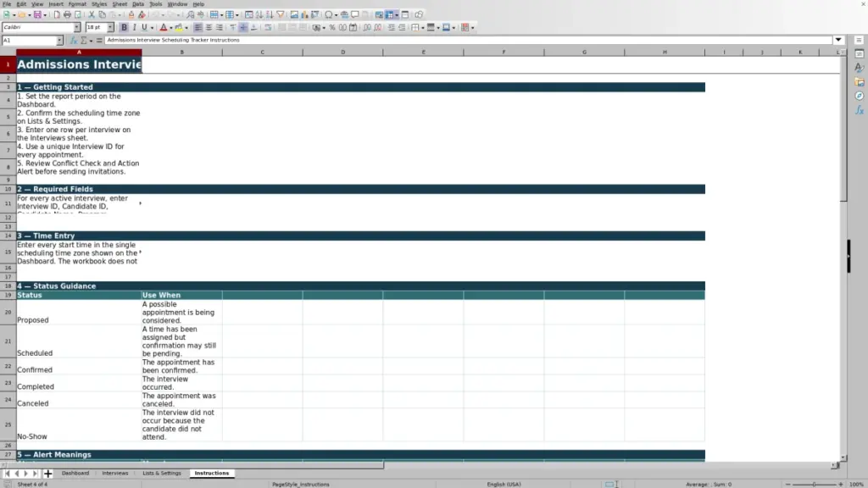Click the Print icon

[67, 14]
